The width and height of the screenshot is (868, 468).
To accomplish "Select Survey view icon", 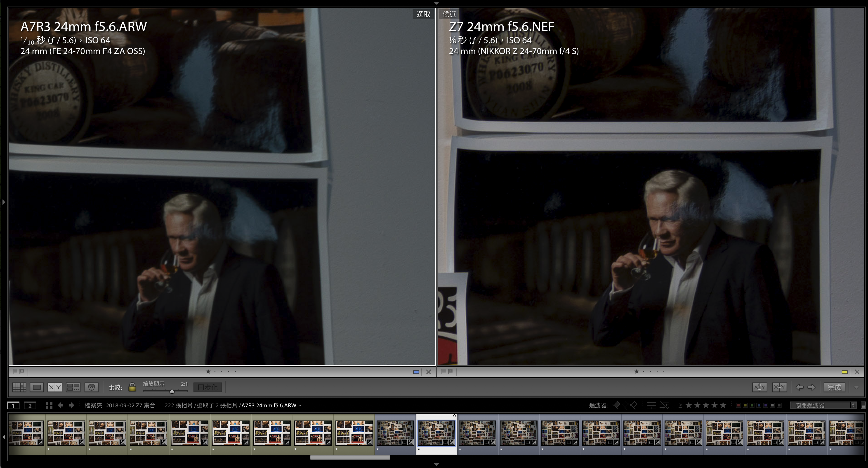I will [x=73, y=387].
